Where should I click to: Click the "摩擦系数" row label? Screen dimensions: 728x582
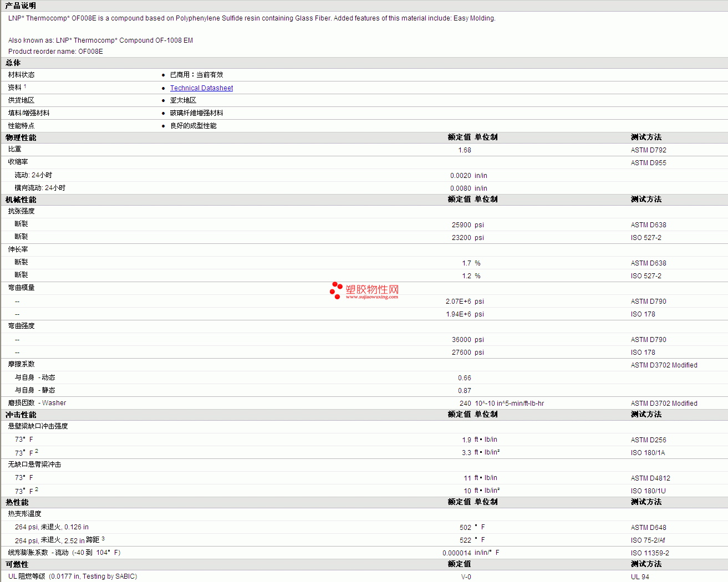[21, 364]
